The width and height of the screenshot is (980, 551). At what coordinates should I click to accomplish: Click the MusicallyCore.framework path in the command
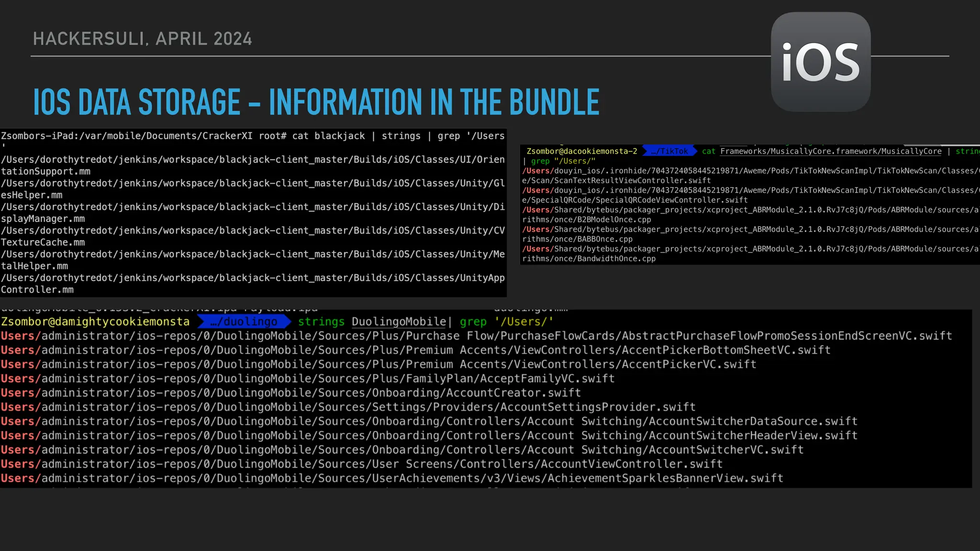pyautogui.click(x=831, y=151)
